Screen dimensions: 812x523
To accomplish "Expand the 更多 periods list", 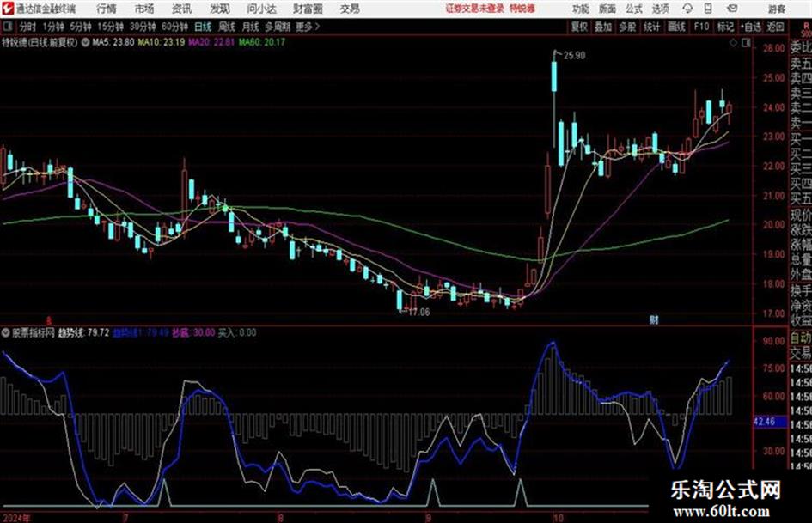I will 308,27.
